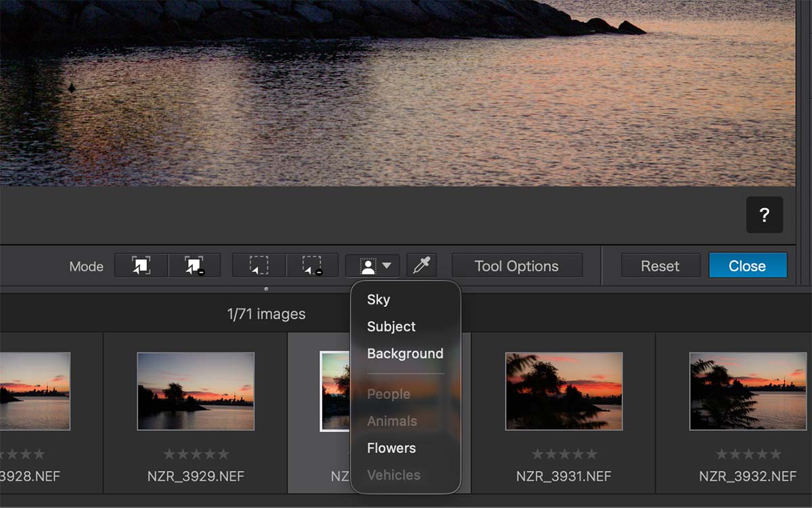Open the Tool Options panel

[517, 266]
